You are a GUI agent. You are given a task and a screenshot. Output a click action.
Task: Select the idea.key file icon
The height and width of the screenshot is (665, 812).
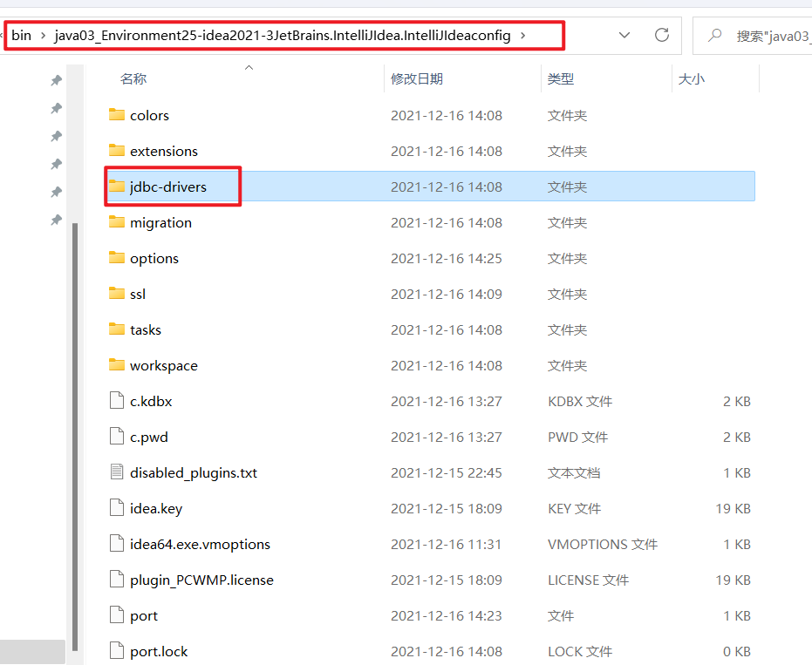[118, 508]
